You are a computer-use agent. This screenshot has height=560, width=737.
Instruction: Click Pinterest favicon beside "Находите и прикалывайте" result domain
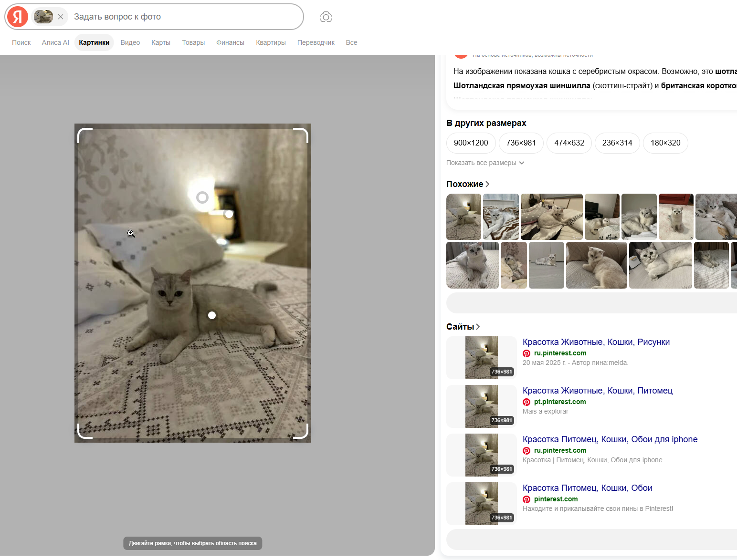click(526, 499)
